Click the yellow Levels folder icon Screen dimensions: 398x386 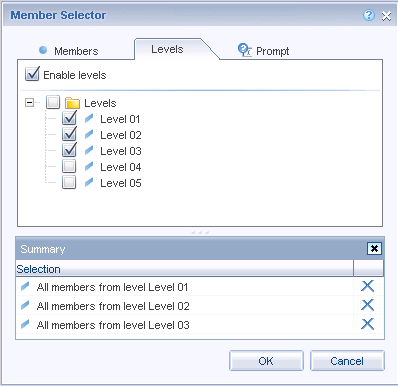click(x=72, y=103)
